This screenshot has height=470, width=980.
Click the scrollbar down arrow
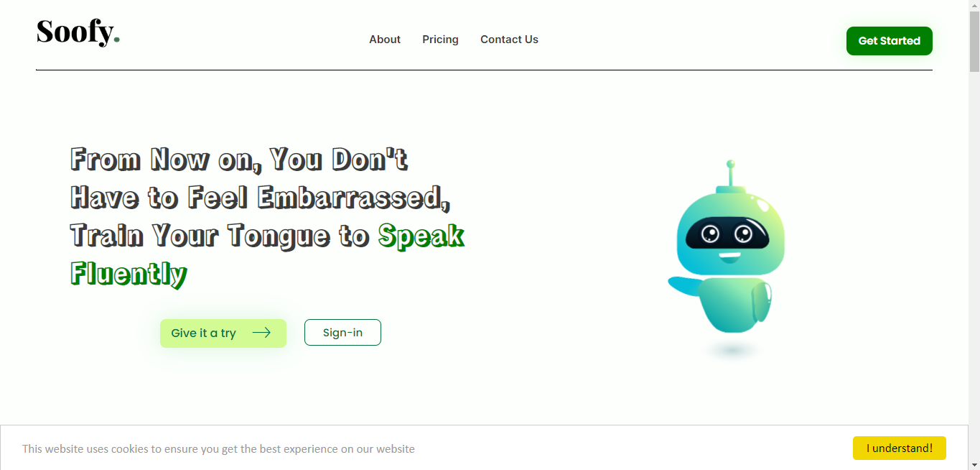pos(974,464)
